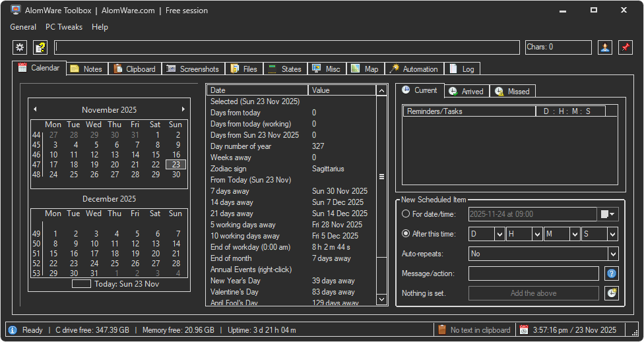Click the Message/action input field

(533, 273)
